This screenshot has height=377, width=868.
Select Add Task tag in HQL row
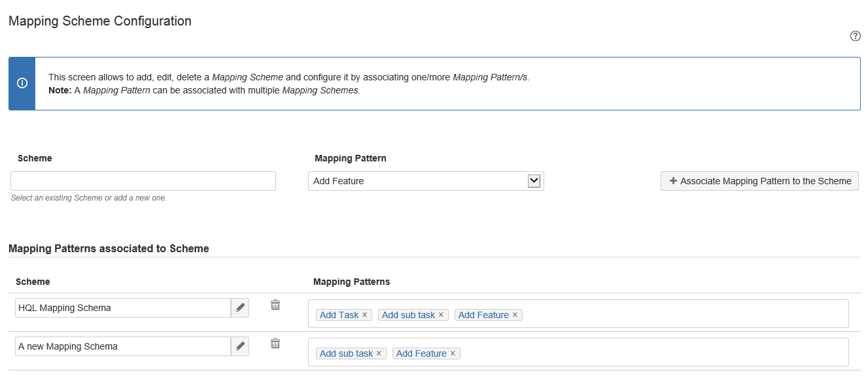click(x=339, y=315)
